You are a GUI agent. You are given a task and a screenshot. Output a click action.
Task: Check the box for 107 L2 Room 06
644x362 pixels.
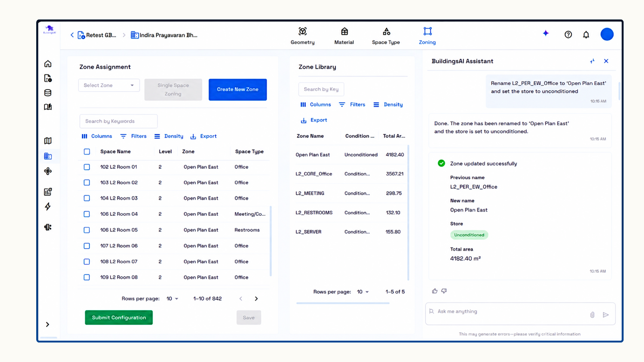(87, 246)
